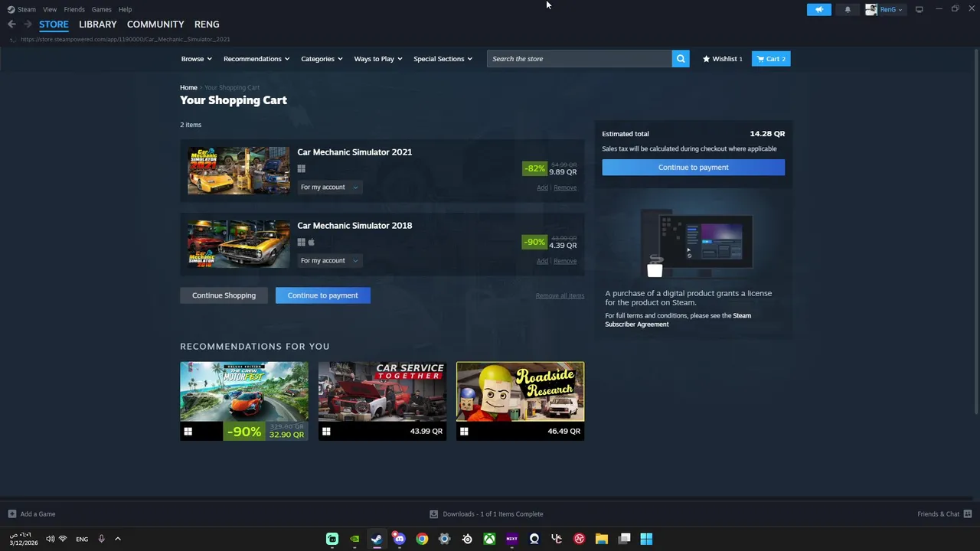This screenshot has width=980, height=551.
Task: Open File Explorer in the taskbar
Action: (602, 539)
